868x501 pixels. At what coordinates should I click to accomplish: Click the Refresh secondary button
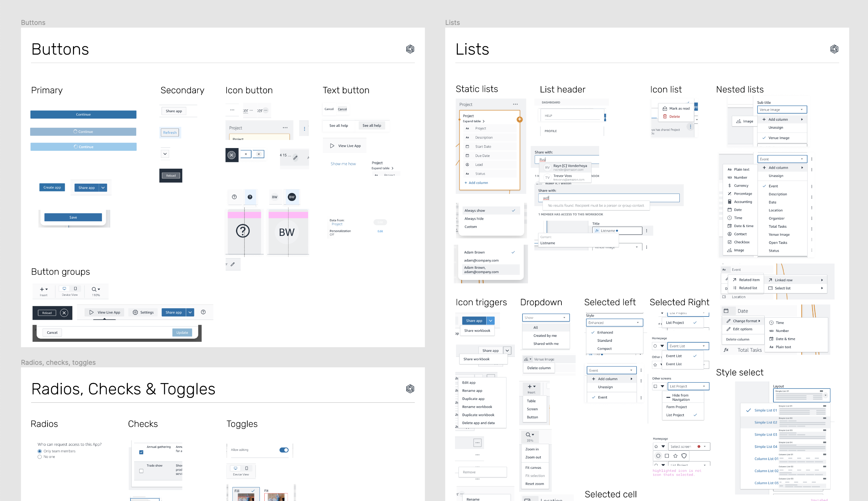[170, 133]
